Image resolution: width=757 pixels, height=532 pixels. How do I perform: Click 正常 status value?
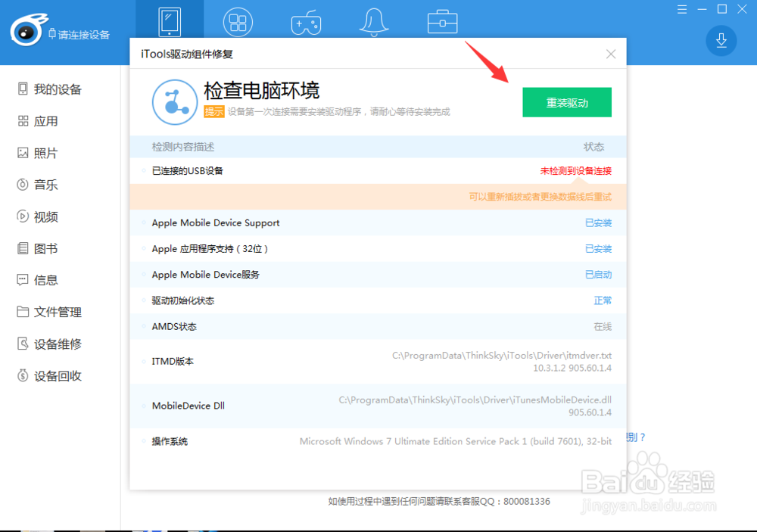coord(603,300)
